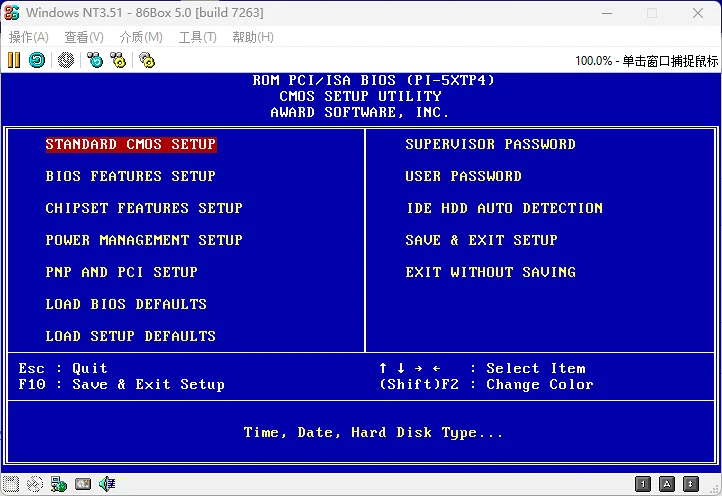Image resolution: width=722 pixels, height=496 pixels.
Task: Open the 查看(V) view menu
Action: click(84, 37)
